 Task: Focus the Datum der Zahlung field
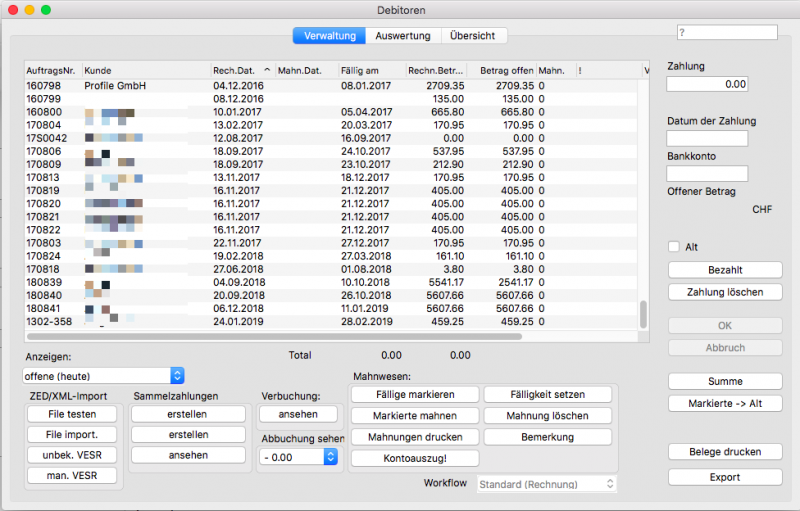pos(707,138)
